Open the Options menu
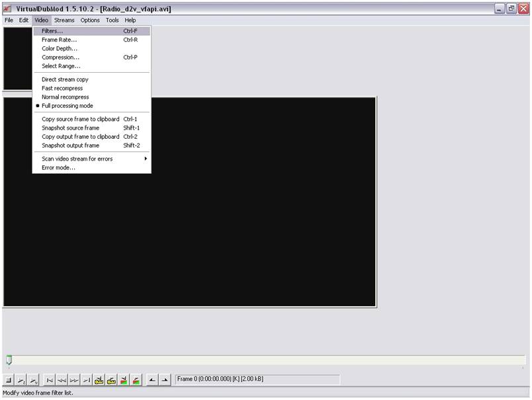 (90, 20)
